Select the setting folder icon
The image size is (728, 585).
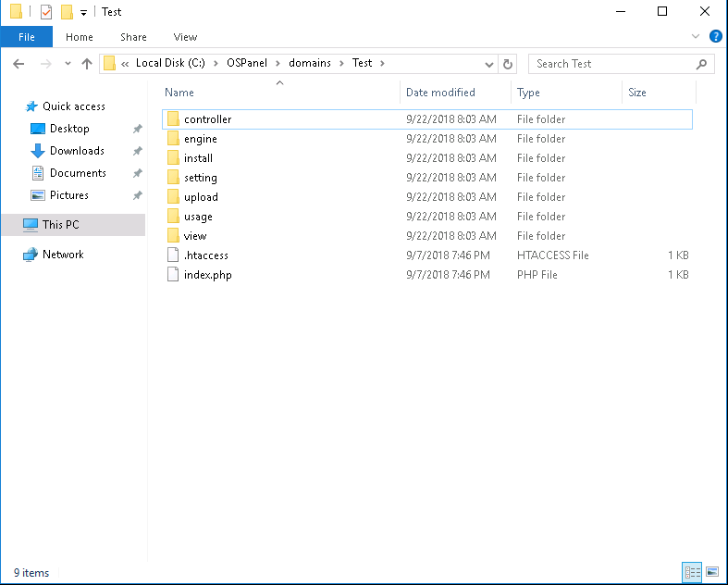[x=173, y=178]
